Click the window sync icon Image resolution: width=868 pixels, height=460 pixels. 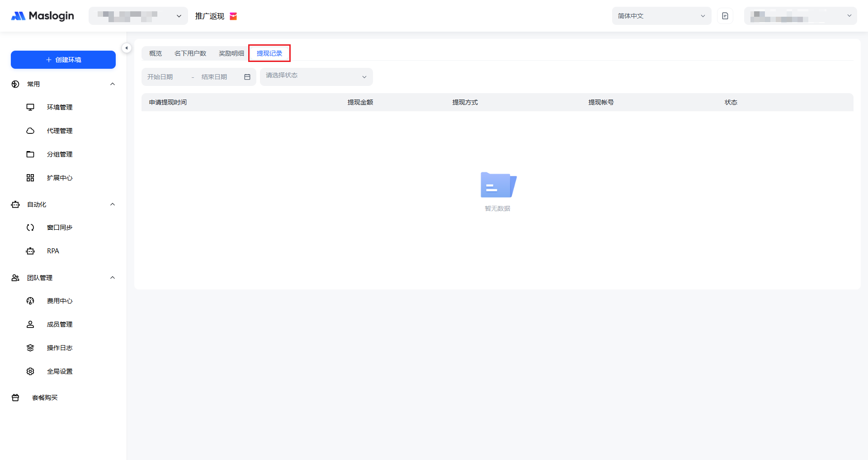[x=30, y=228]
